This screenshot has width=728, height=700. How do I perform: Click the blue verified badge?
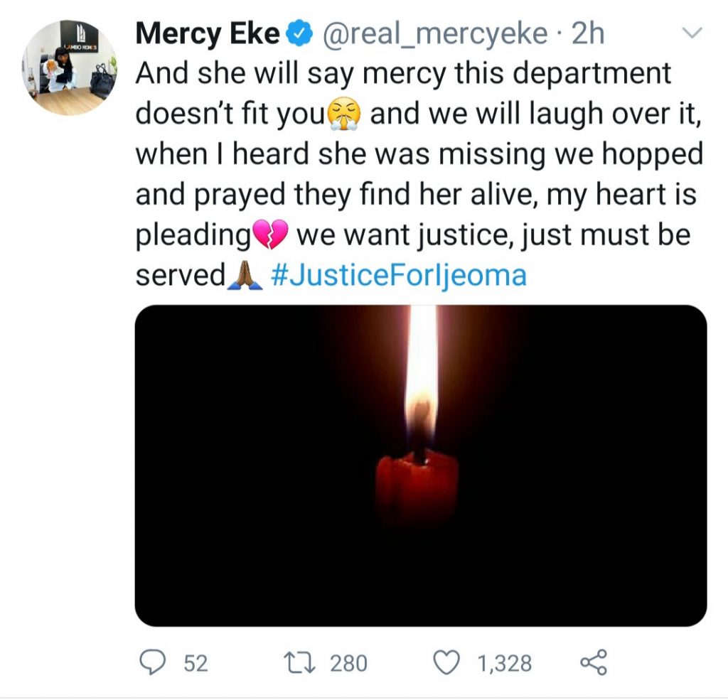[x=298, y=35]
